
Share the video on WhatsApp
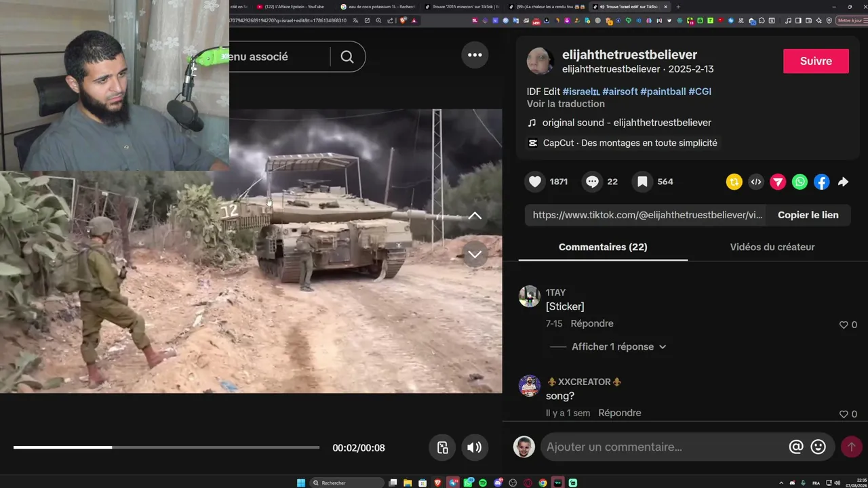click(800, 182)
